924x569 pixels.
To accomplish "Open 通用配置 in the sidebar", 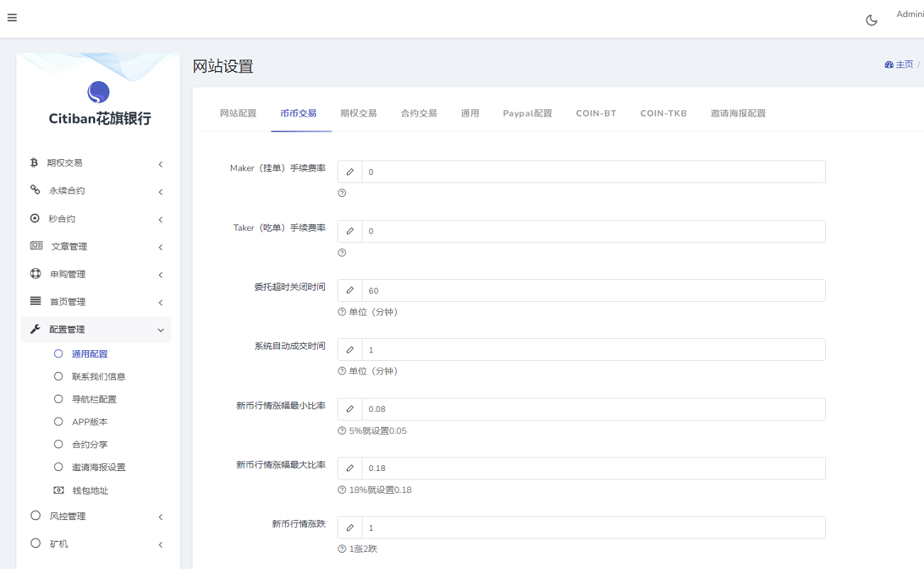I will point(90,354).
